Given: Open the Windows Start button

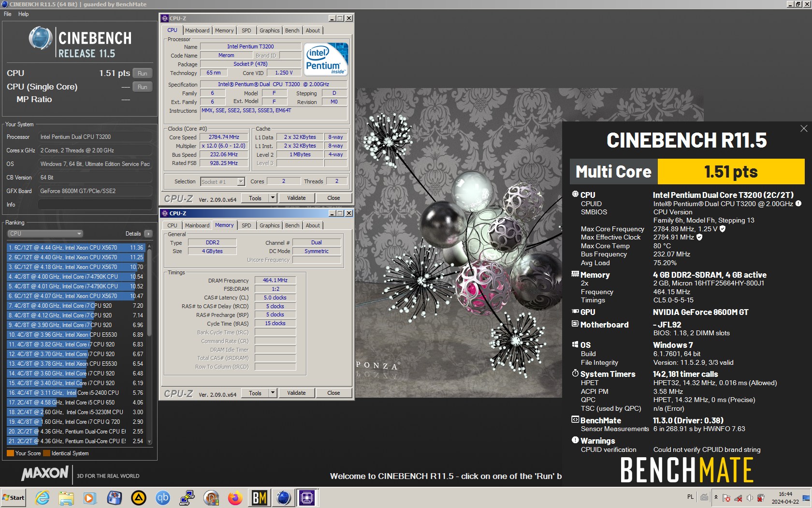Looking at the screenshot, I should [x=14, y=497].
